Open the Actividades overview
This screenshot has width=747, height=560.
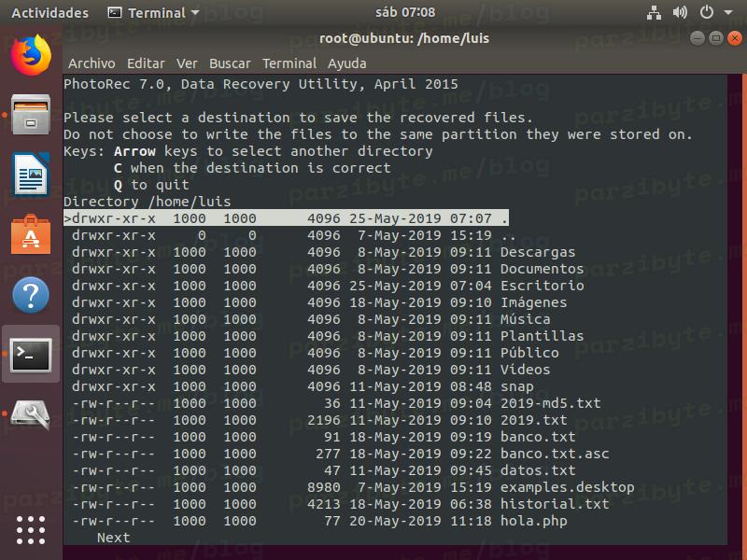50,13
